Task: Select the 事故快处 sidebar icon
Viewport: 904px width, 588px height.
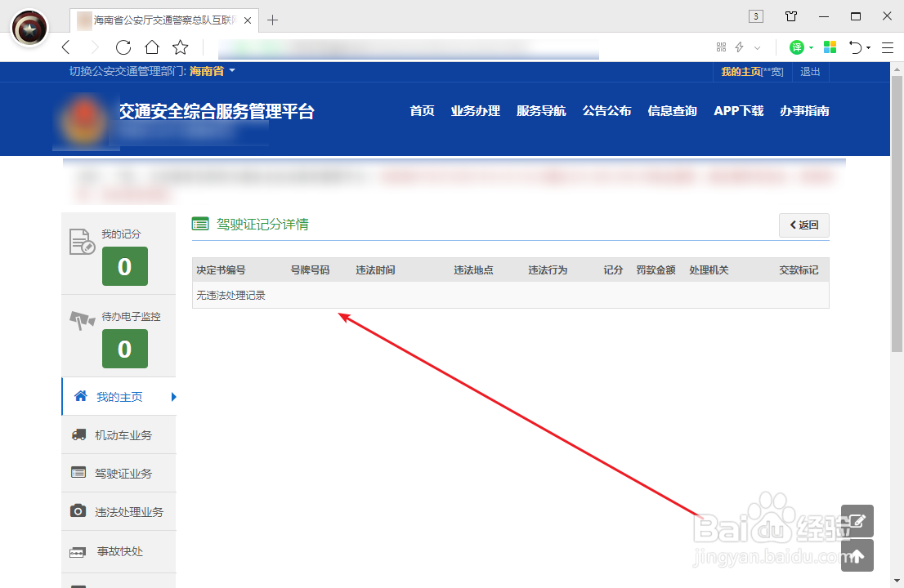Action: point(78,551)
